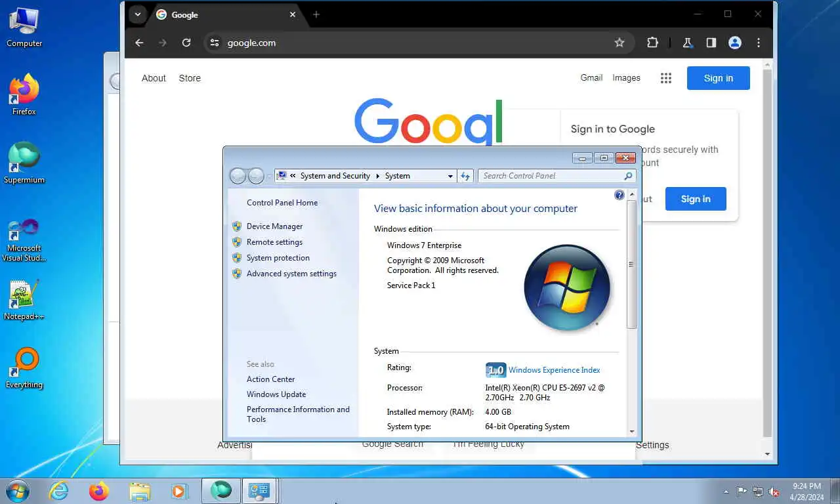This screenshot has height=504, width=840.
Task: Open the Computer desktop icon
Action: (x=24, y=28)
